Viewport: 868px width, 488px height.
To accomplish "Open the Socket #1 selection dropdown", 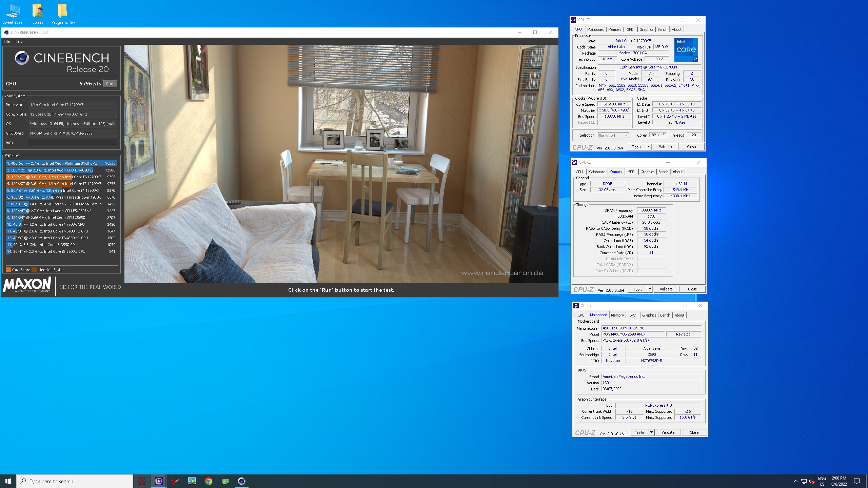I will point(613,135).
